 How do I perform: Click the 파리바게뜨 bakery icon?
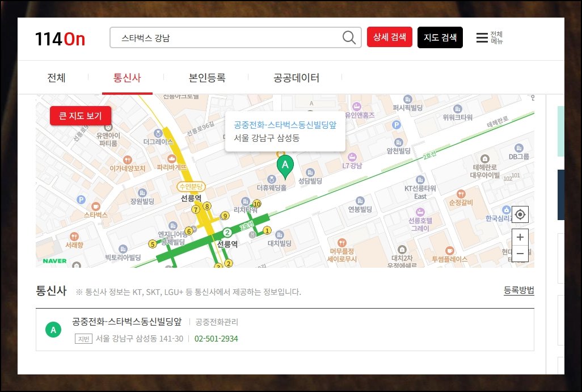coord(171,159)
